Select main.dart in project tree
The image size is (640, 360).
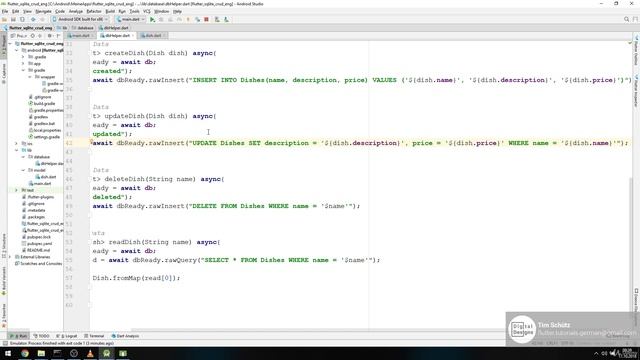click(x=40, y=183)
